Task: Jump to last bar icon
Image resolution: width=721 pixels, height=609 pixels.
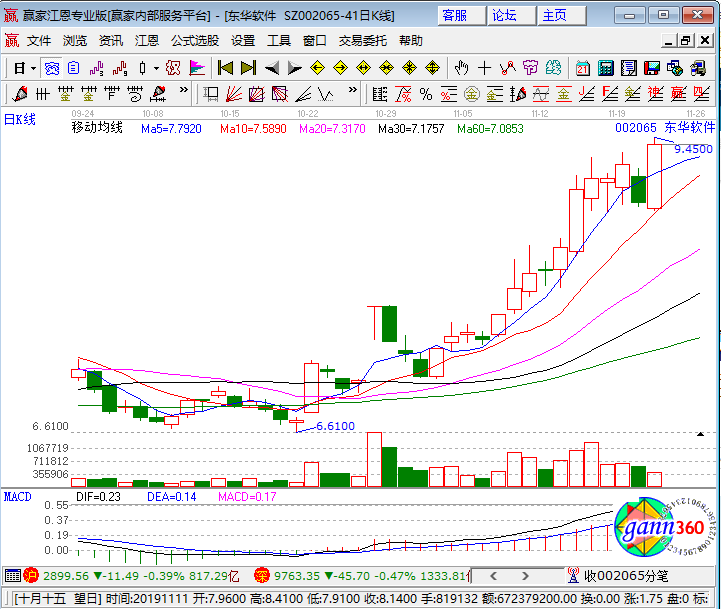Action: 248,69
